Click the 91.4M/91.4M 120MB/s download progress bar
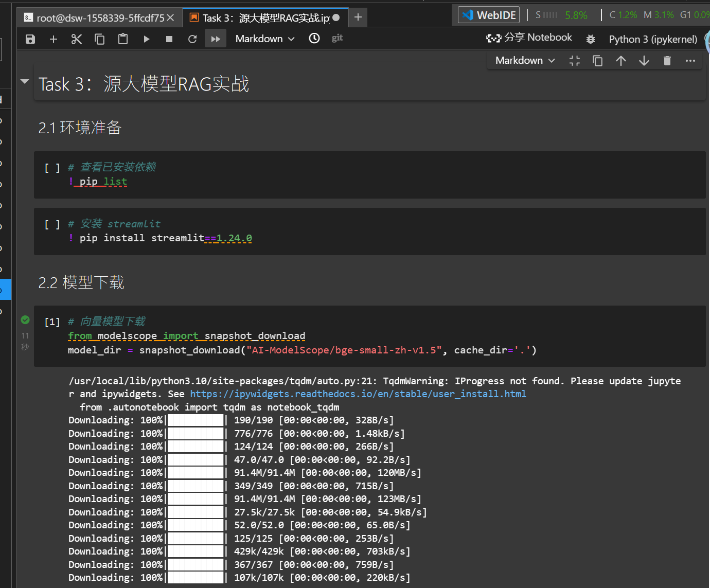 [196, 473]
